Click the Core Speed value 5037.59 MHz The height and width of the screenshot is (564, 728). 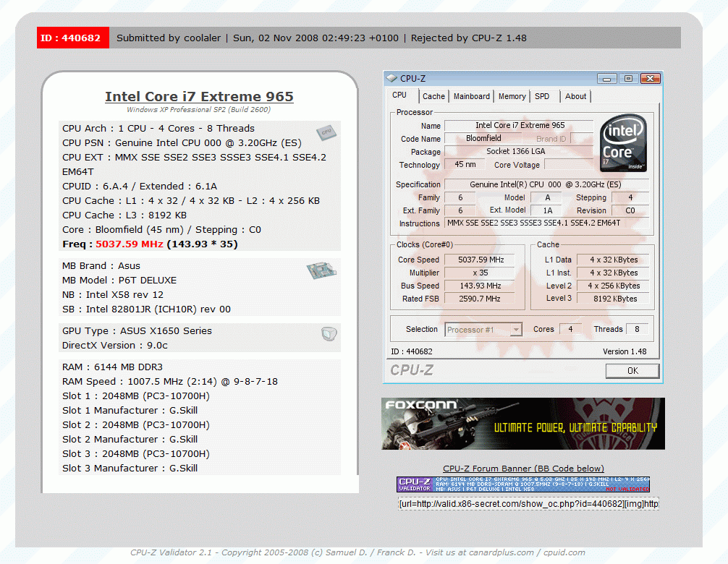[480, 260]
